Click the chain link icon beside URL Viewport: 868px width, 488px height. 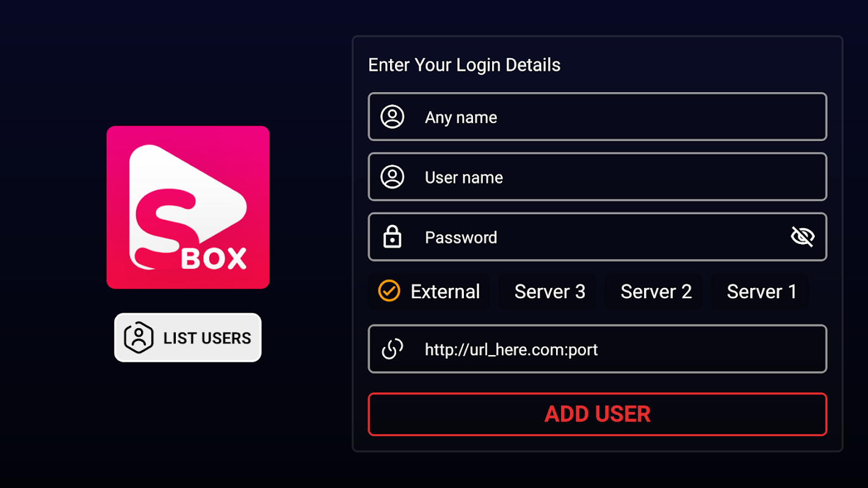point(392,349)
